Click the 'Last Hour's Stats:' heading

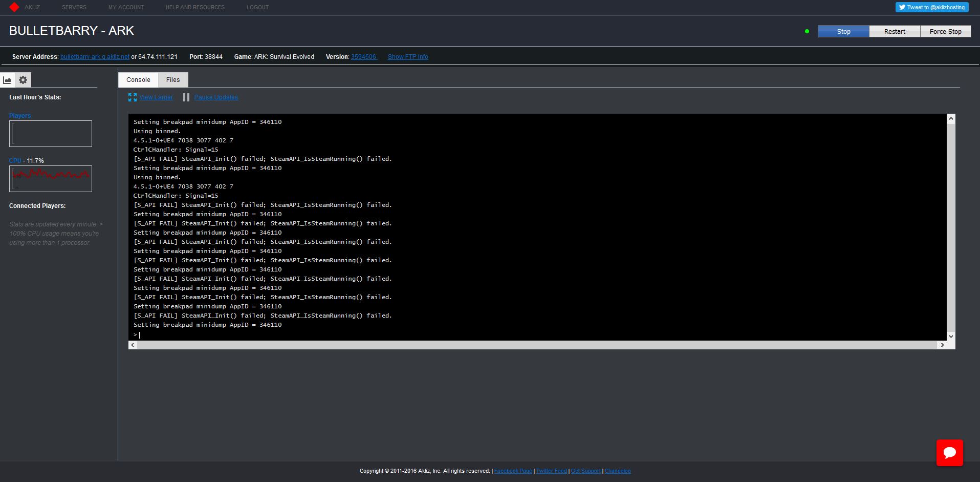35,97
